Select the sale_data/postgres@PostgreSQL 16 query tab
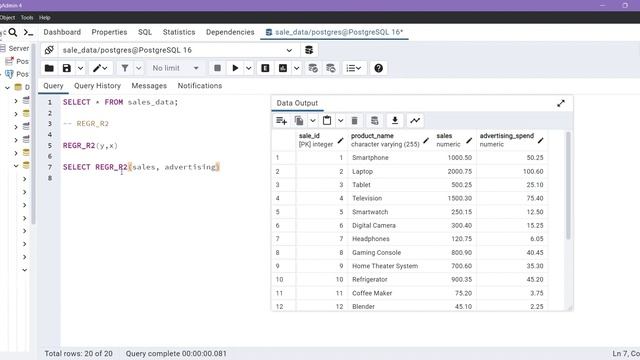This screenshot has height=360, width=640. tap(334, 32)
